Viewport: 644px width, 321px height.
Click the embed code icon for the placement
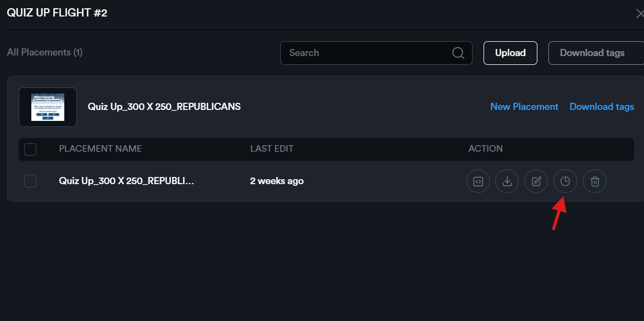click(478, 181)
